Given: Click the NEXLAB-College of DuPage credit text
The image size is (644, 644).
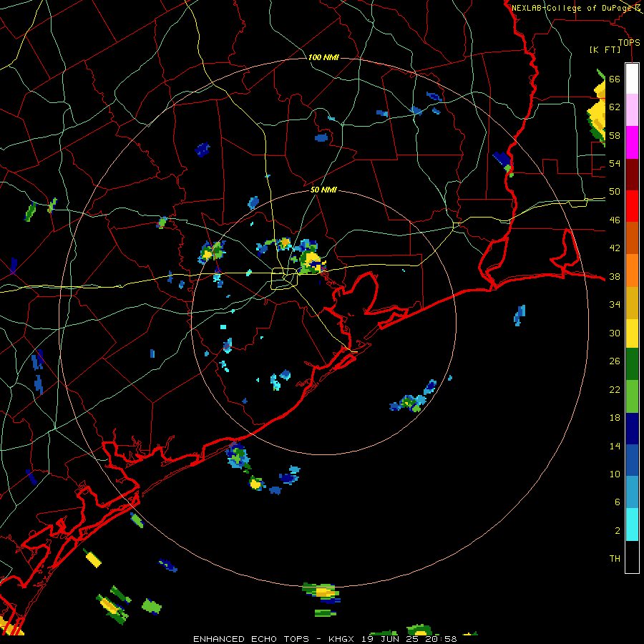Looking at the screenshot, I should click(x=572, y=8).
